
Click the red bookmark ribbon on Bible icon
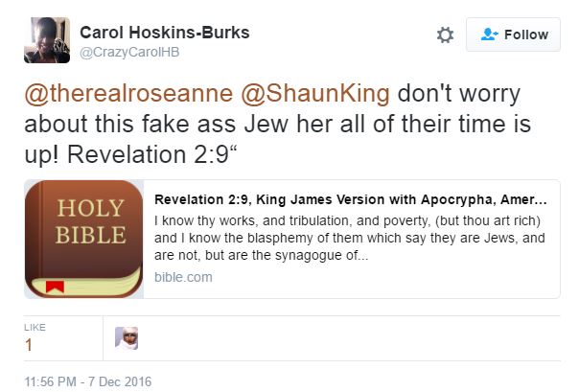coord(55,287)
